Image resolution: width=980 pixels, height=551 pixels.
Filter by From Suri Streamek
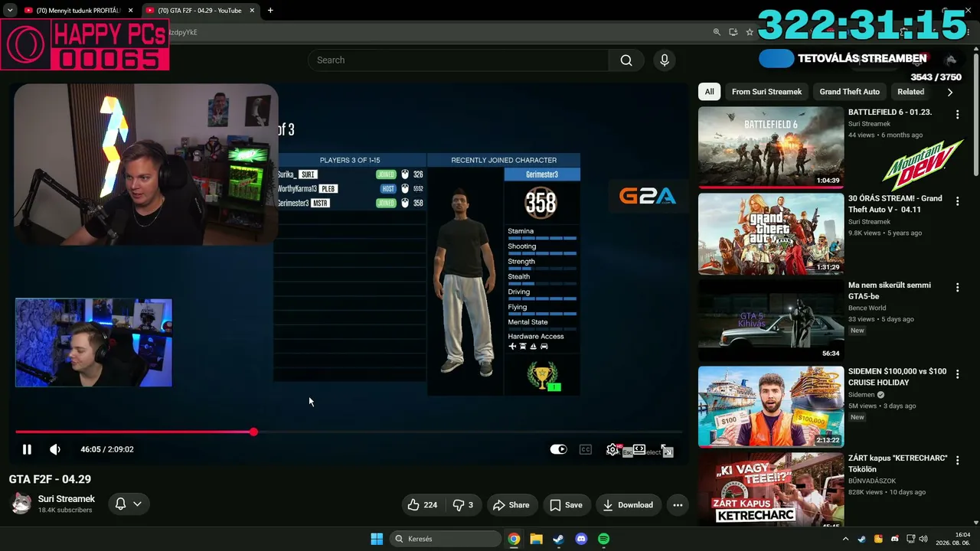point(766,92)
